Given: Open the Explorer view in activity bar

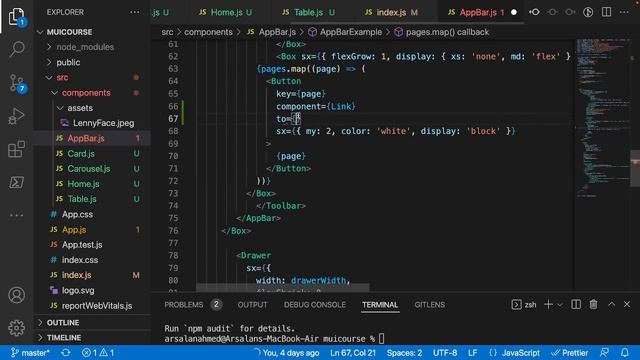Looking at the screenshot, I should [17, 17].
